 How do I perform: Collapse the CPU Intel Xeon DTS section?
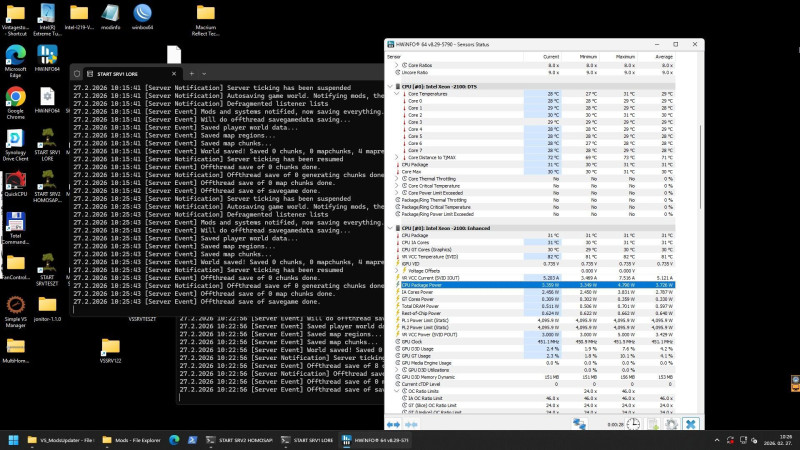390,86
